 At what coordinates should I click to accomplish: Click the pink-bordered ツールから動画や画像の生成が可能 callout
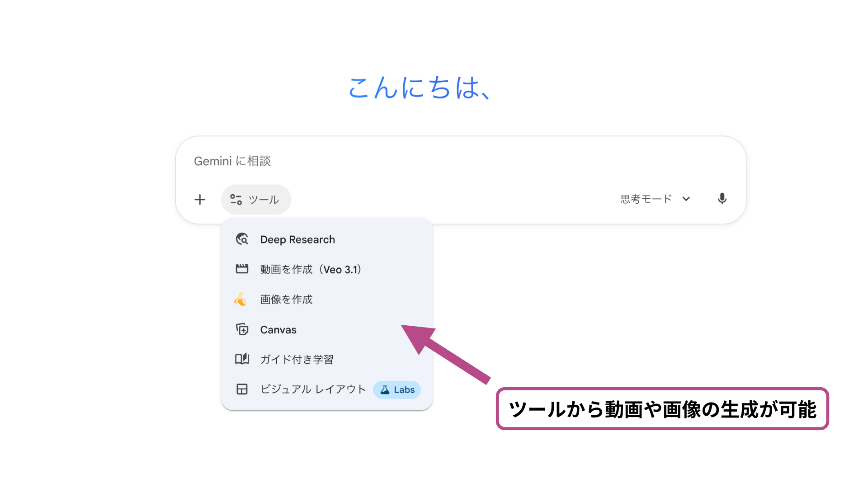click(662, 409)
